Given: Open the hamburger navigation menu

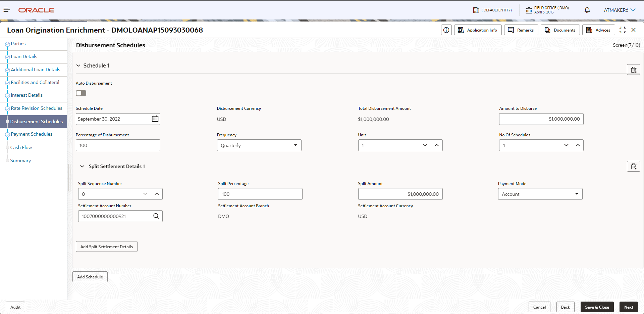Looking at the screenshot, I should point(7,10).
